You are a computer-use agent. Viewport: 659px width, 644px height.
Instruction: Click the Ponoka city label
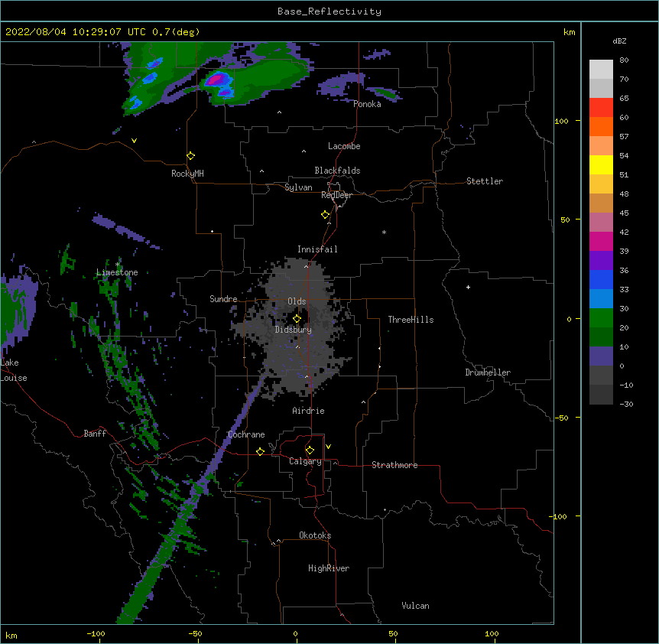pyautogui.click(x=367, y=104)
